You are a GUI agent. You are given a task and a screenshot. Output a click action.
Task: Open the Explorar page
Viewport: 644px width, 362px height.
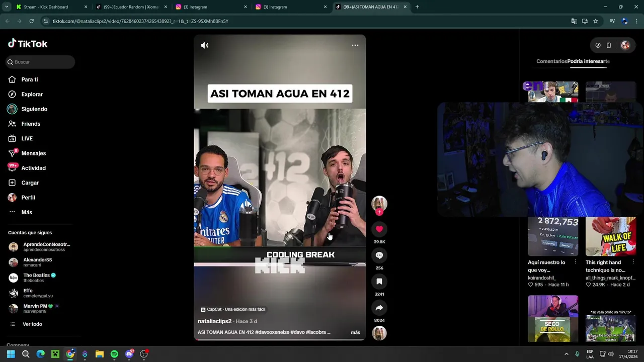32,94
